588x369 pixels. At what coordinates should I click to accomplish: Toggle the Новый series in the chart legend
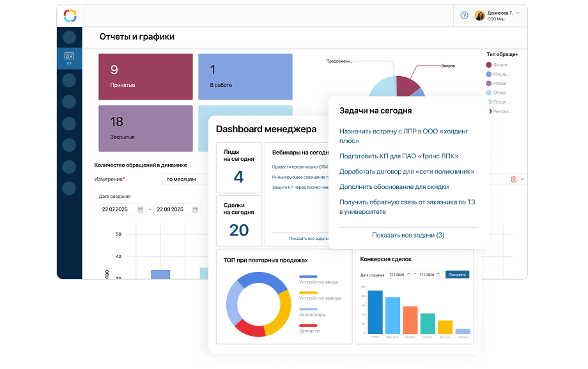click(489, 84)
